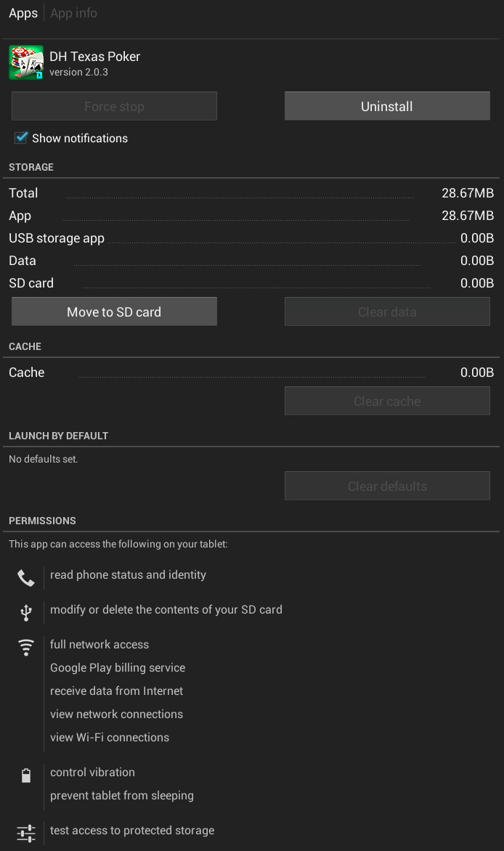
Task: Select the prevent tablet from sleeping permission
Action: [122, 796]
